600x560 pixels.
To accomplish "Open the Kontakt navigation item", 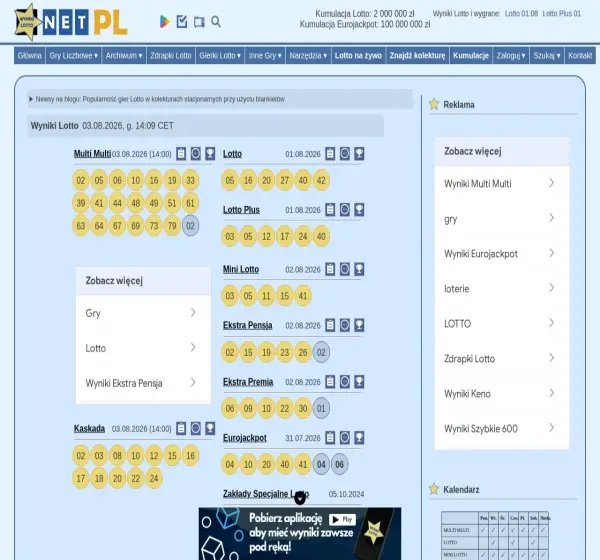I will (x=580, y=56).
